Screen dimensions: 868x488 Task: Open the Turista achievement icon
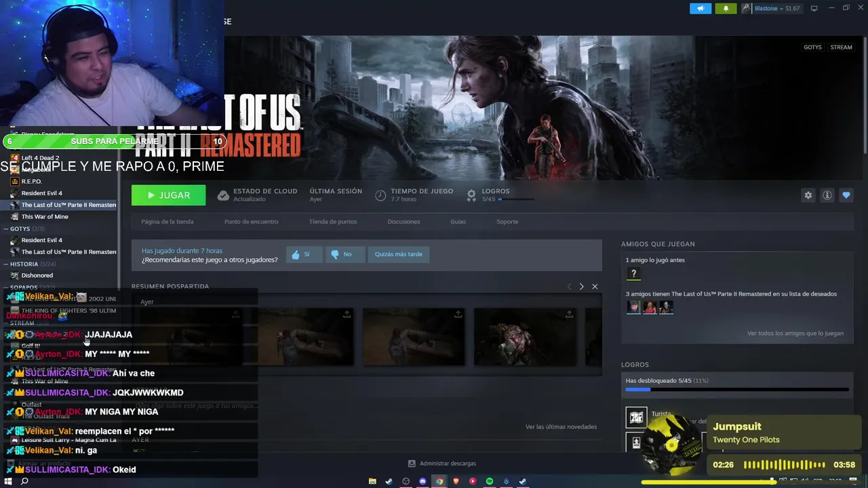[636, 418]
